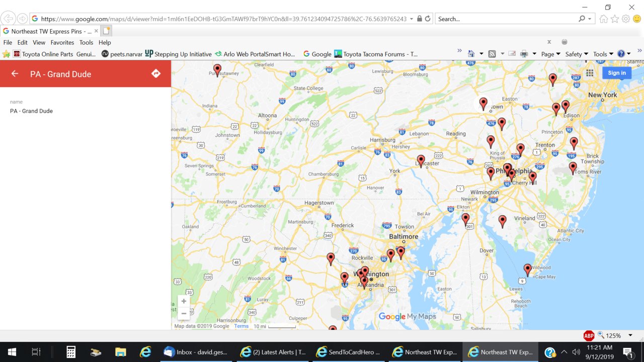The image size is (644, 362).
Task: Expand the Home button dropdown arrow
Action: (481, 54)
